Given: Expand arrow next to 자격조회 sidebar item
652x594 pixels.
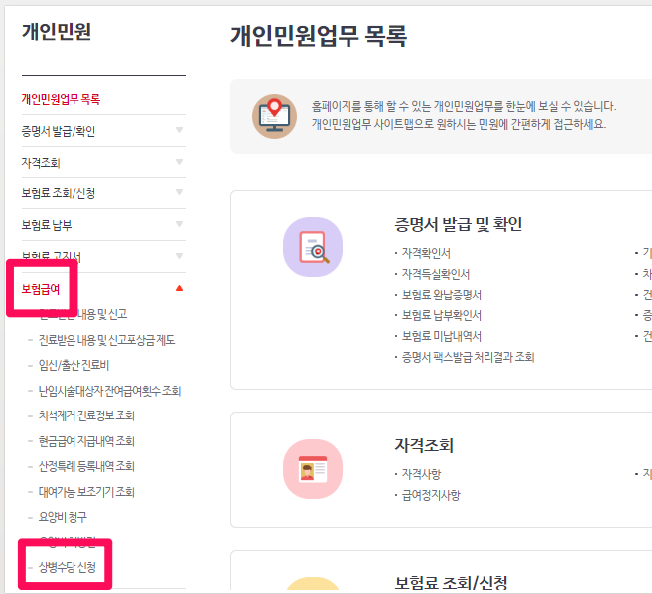Looking at the screenshot, I should (179, 162).
